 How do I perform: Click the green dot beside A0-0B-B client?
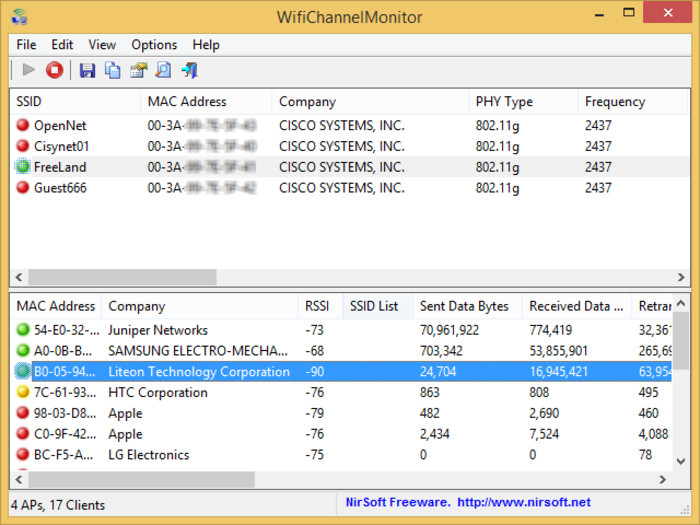click(x=23, y=350)
